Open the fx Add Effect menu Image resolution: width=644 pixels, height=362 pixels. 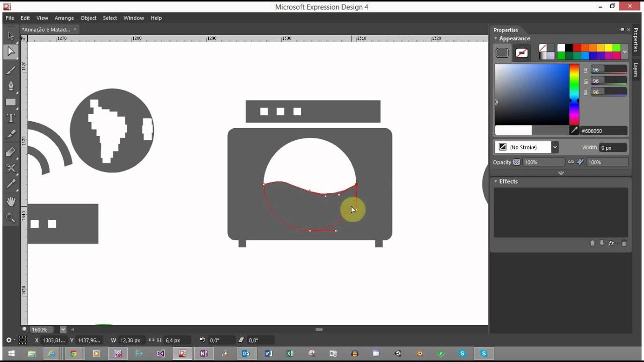(x=612, y=243)
